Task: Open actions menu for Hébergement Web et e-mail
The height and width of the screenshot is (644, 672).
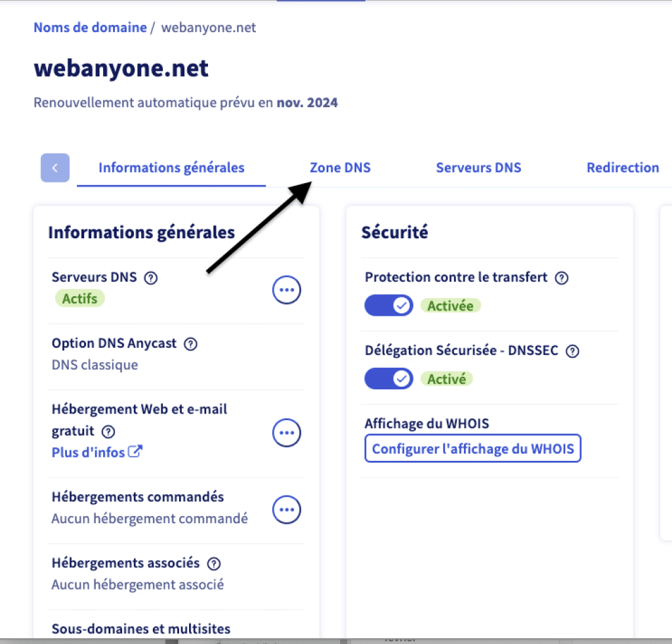Action: coord(286,433)
